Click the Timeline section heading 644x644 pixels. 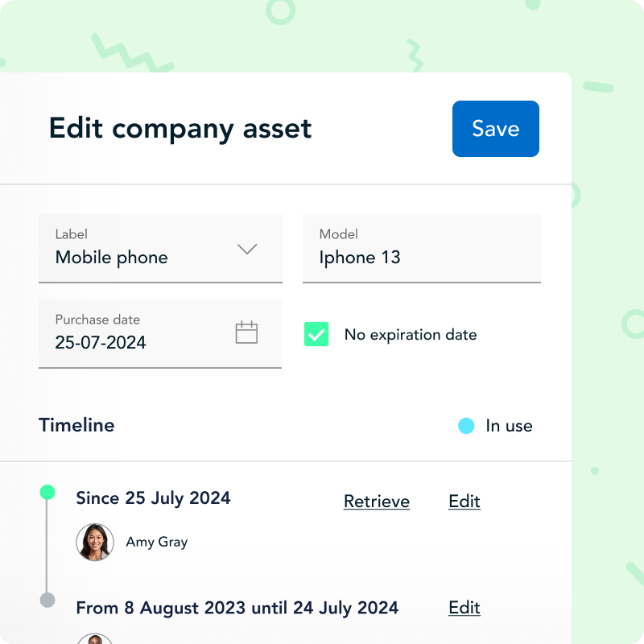[x=76, y=425]
